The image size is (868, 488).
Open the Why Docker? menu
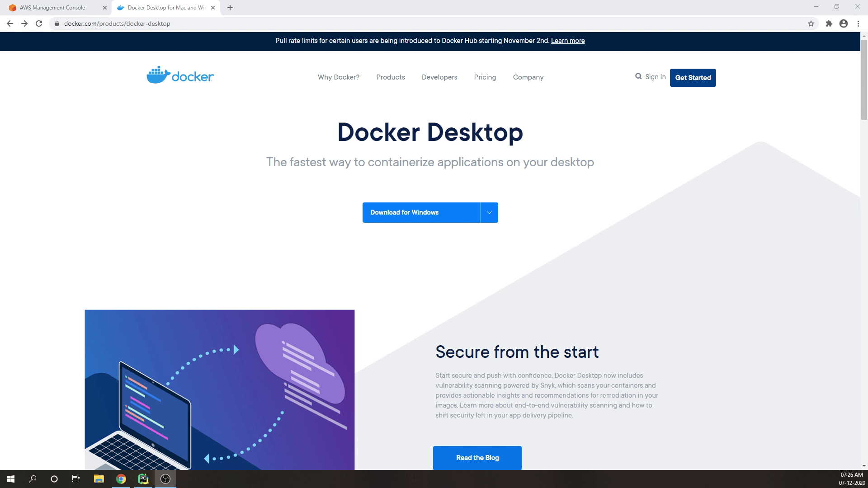[x=339, y=77]
